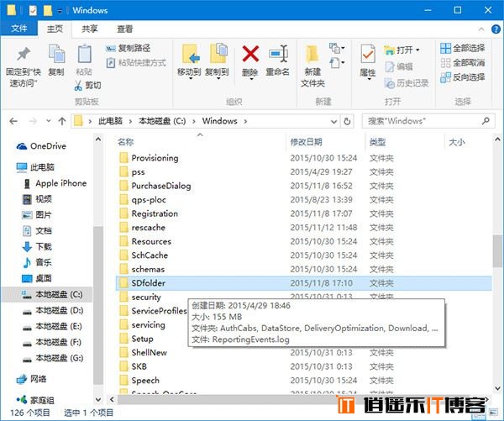Click the Edit (编辑) button
The image size is (504, 421).
(399, 67)
